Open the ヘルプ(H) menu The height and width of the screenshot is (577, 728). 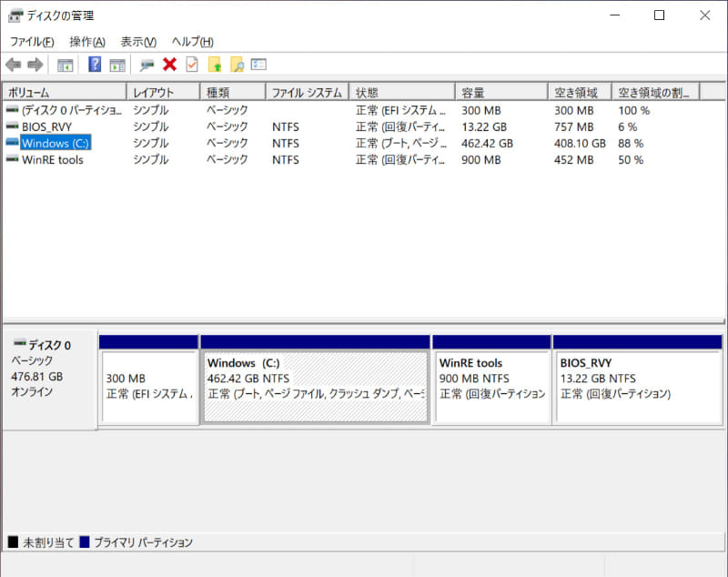point(193,42)
